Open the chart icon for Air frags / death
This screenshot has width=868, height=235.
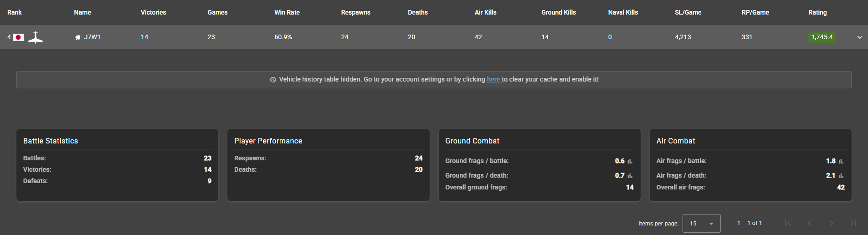pos(841,176)
